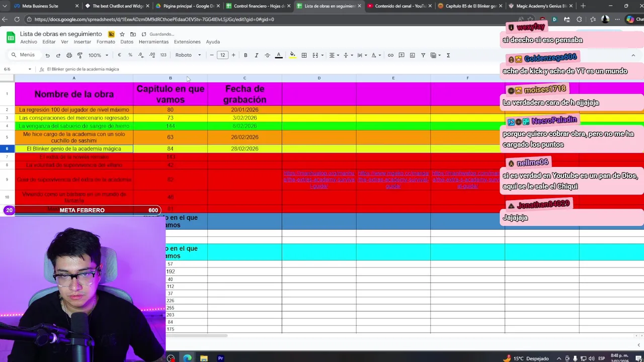Reload the page in the browser
644x362 pixels.
click(17, 19)
